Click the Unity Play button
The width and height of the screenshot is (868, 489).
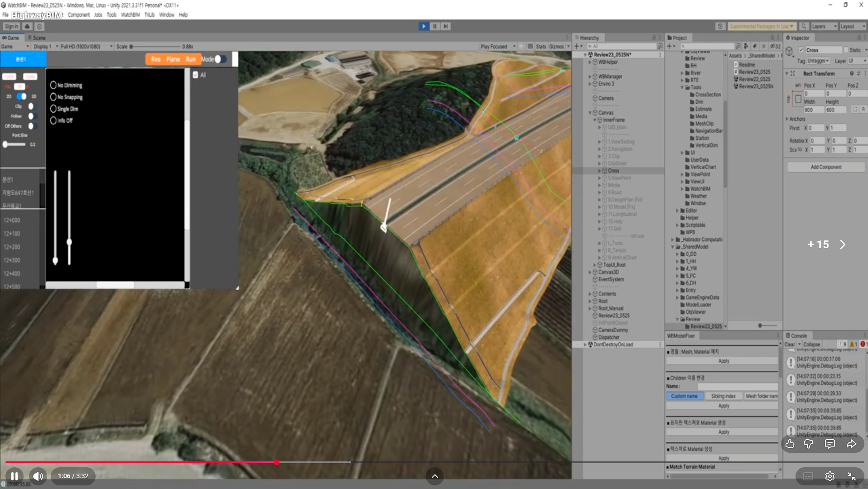point(424,26)
